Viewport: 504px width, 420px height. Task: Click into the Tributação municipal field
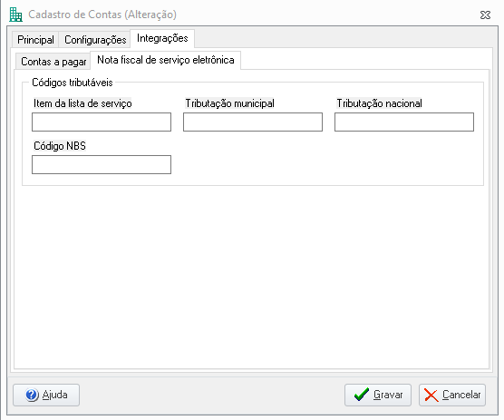click(x=253, y=122)
